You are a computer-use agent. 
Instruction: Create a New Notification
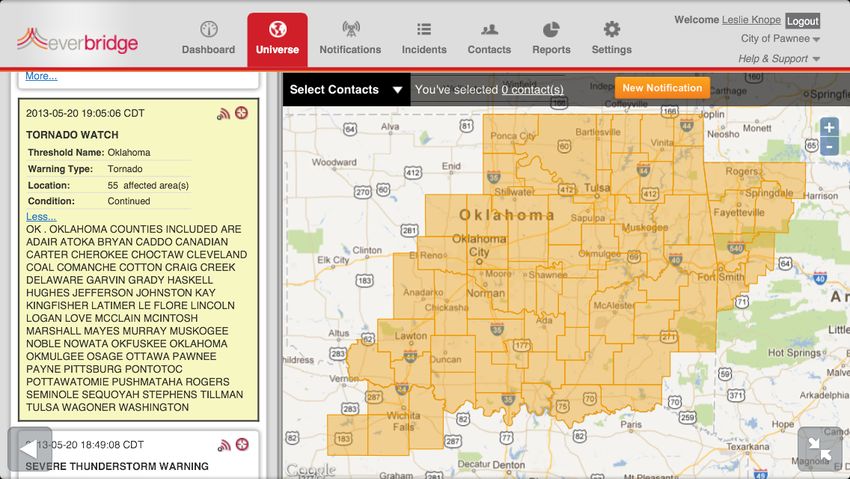(x=662, y=88)
